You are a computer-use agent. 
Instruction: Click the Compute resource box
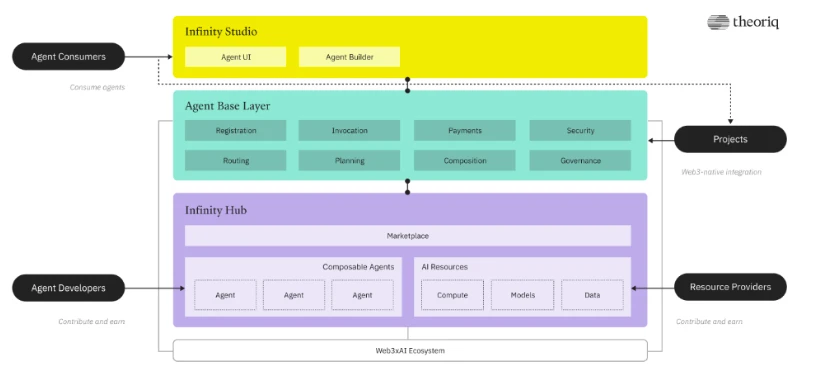pos(452,295)
